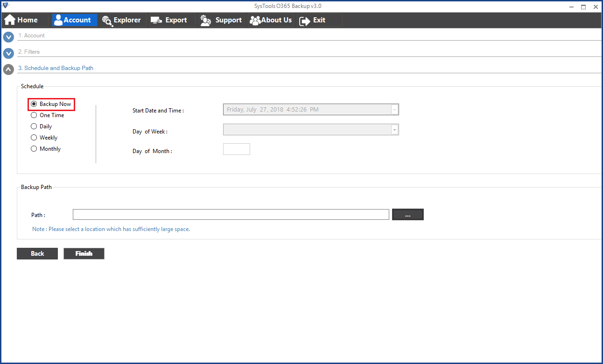This screenshot has width=603, height=364.
Task: Collapse the 3. Schedule and Backup Path chevron
Action: [x=8, y=70]
